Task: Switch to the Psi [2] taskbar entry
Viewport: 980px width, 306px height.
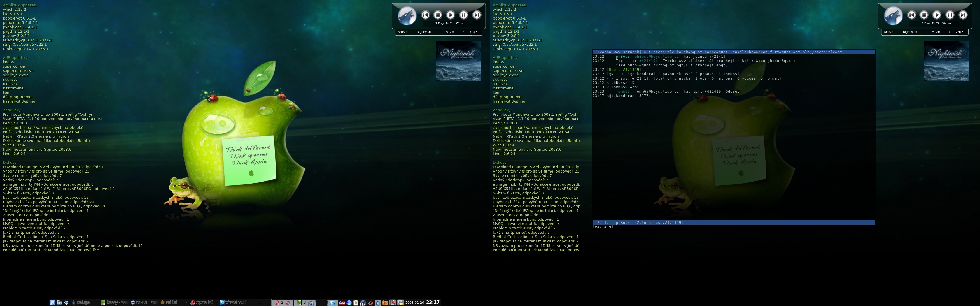Action: [169, 303]
